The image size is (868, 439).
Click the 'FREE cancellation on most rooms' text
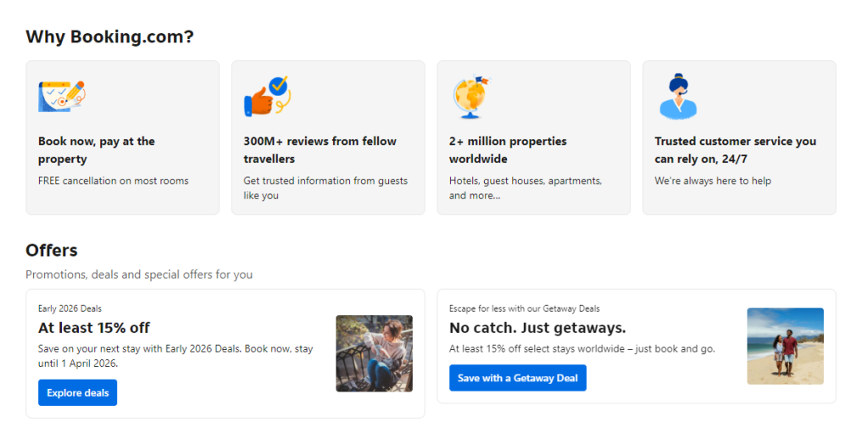pos(114,181)
